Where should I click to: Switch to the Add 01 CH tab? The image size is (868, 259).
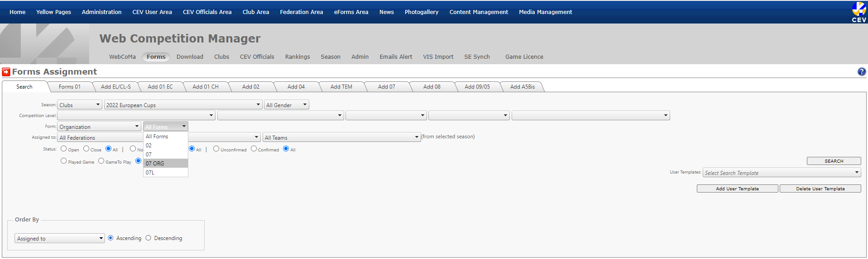(x=206, y=87)
